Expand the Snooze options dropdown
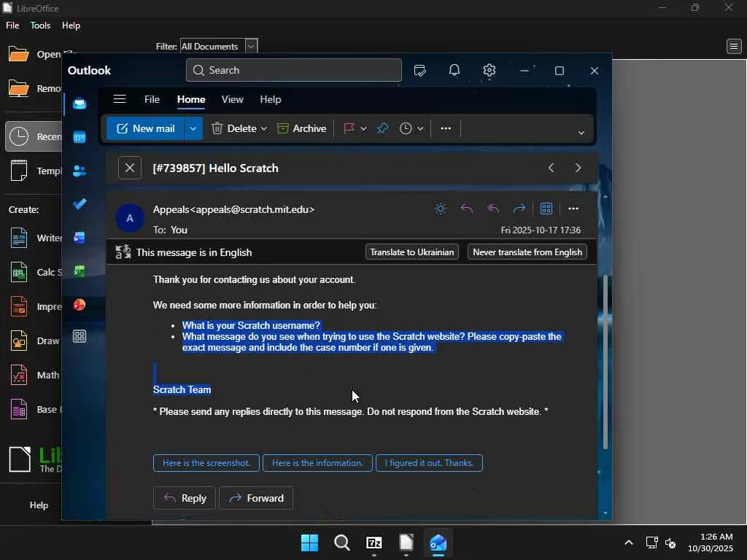Image resolution: width=747 pixels, height=560 pixels. (420, 129)
